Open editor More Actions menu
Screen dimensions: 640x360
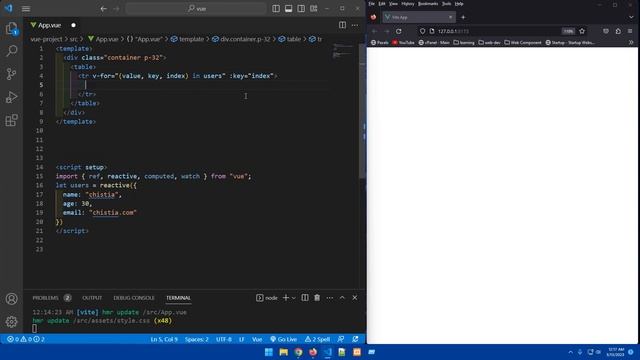(355, 25)
